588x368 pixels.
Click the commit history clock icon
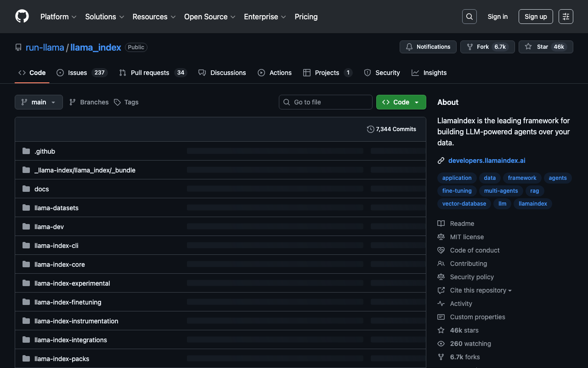point(370,129)
